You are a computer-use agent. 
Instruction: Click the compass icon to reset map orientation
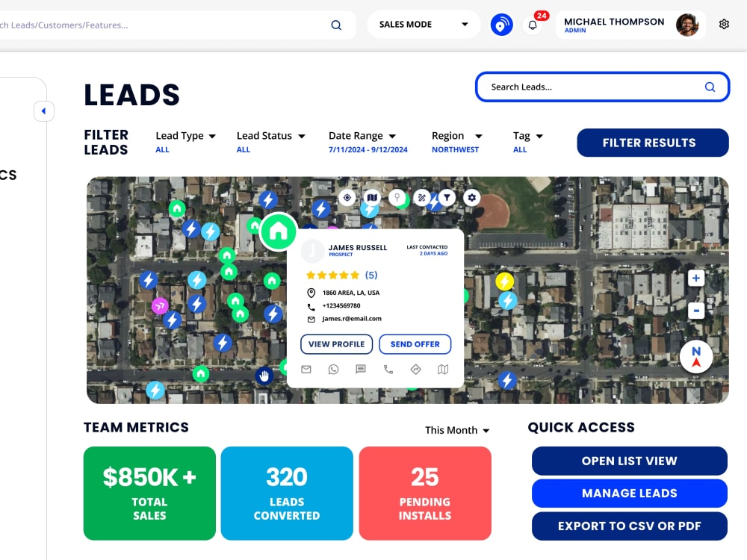(x=695, y=356)
